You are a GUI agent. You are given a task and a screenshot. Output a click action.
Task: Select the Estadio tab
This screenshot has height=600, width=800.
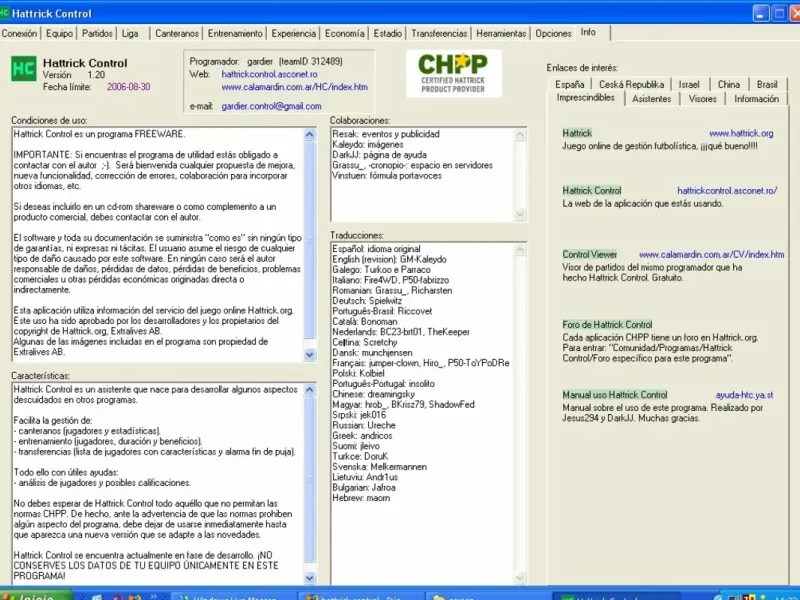tap(388, 34)
